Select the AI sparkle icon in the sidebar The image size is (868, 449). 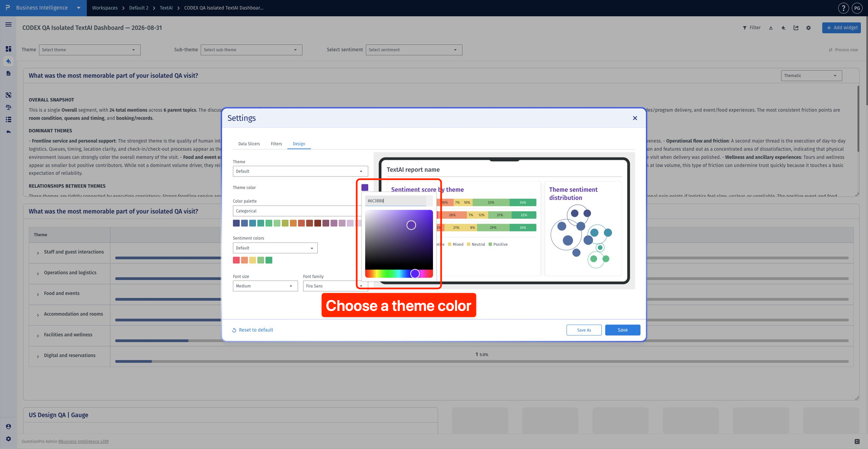(8, 61)
